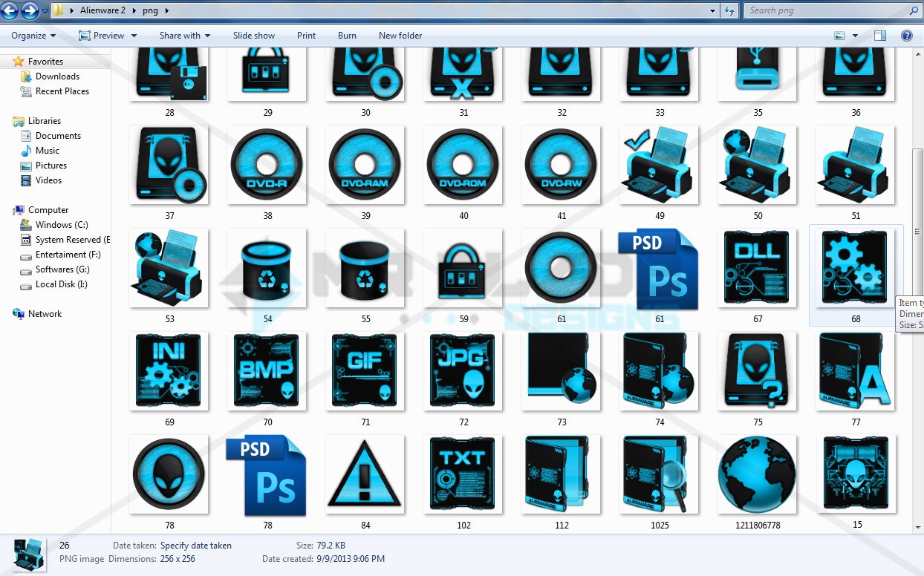Open the Share with dropdown
This screenshot has width=924, height=576.
pos(184,35)
